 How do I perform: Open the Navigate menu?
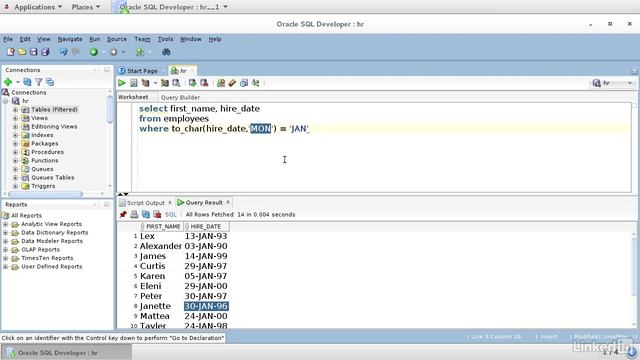[x=70, y=39]
